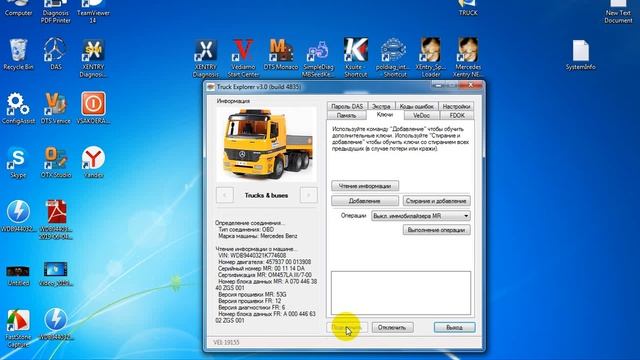Launch VSAKDERA desktop icon
This screenshot has width=640, height=360.
point(93,108)
